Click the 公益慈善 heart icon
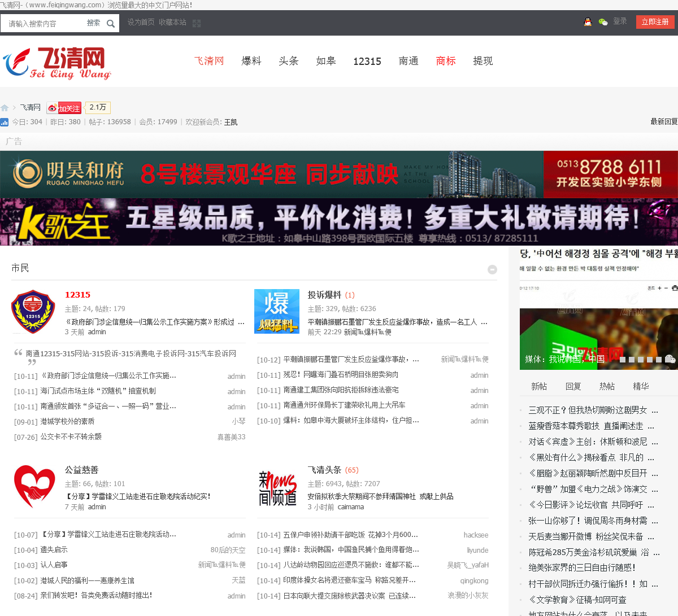 pos(34,487)
